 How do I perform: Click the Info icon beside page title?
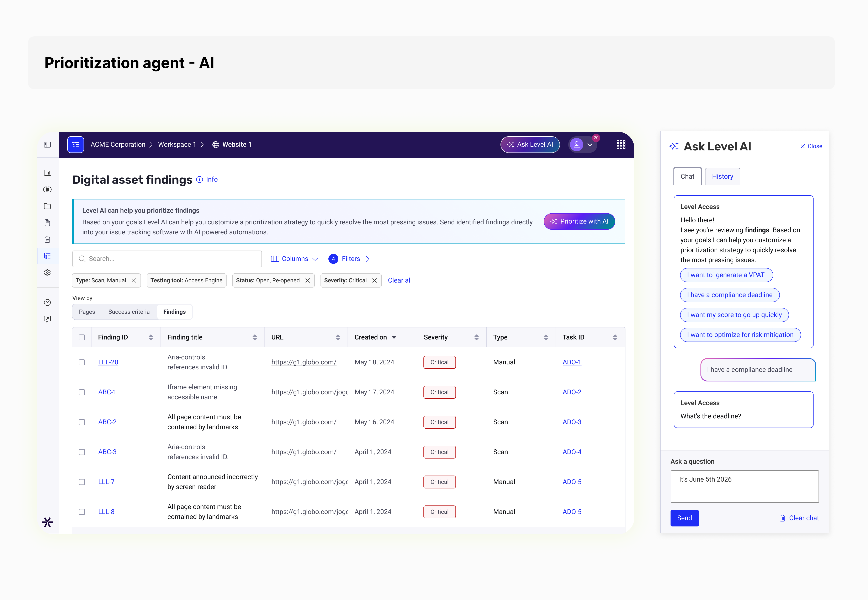click(x=200, y=180)
